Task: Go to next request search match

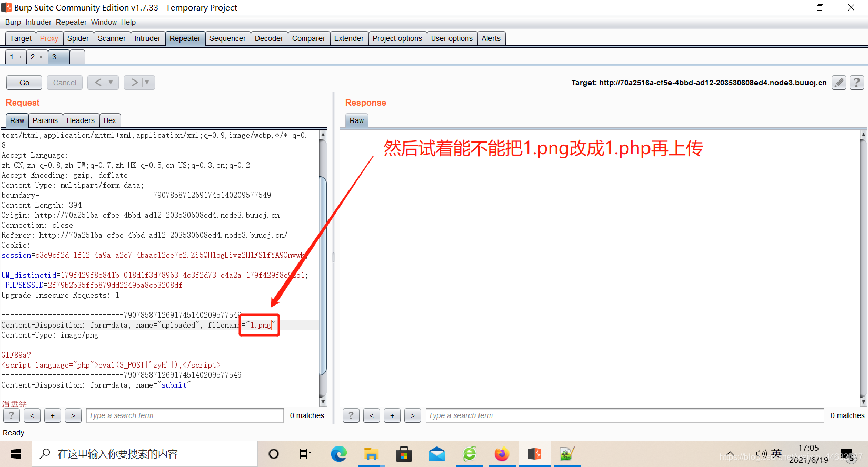Action: pyautogui.click(x=73, y=415)
